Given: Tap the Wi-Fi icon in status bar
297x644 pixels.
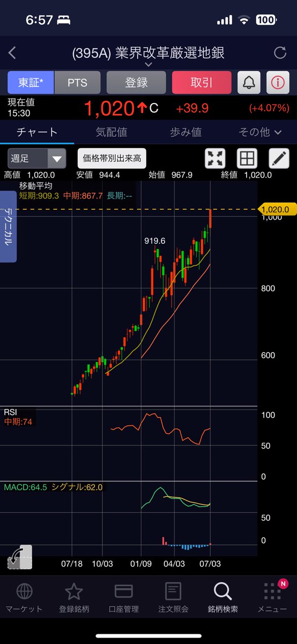Looking at the screenshot, I should 245,20.
